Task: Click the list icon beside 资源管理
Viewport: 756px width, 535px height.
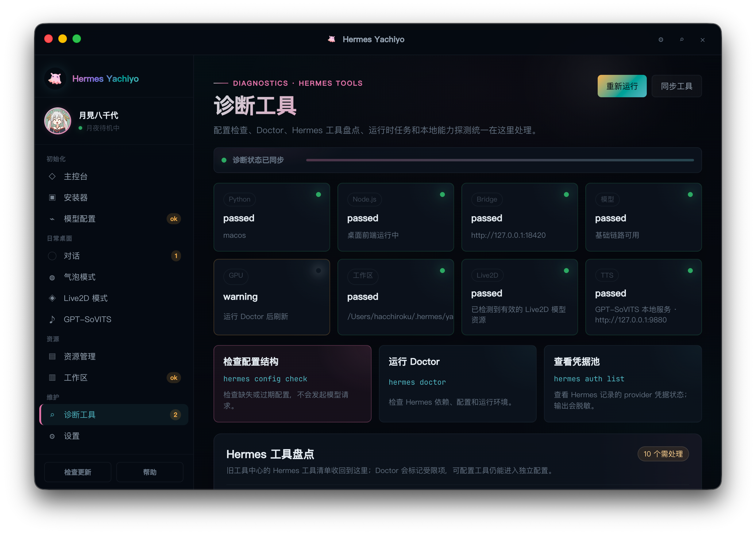Action: (52, 356)
